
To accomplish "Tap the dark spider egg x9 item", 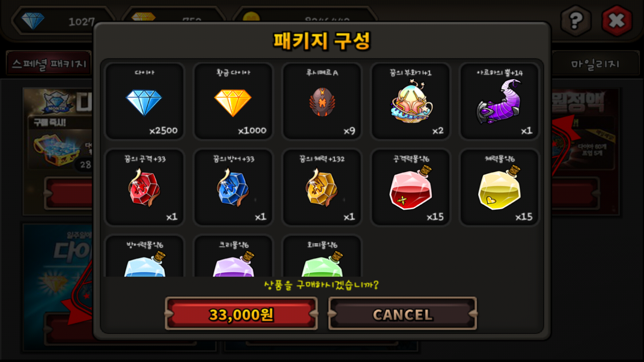I will pos(322,101).
